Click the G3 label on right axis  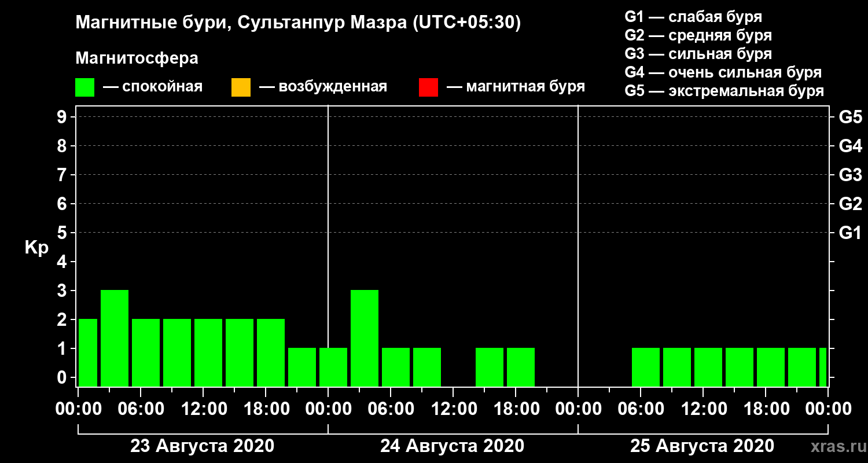point(850,175)
